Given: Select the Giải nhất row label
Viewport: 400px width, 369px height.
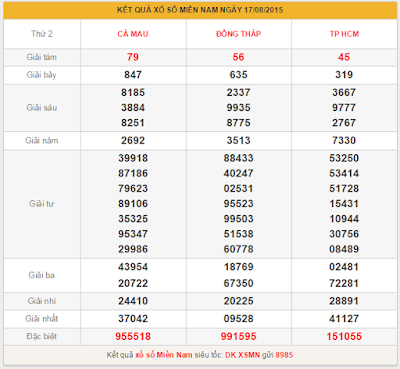Looking at the screenshot, I should [x=42, y=319].
